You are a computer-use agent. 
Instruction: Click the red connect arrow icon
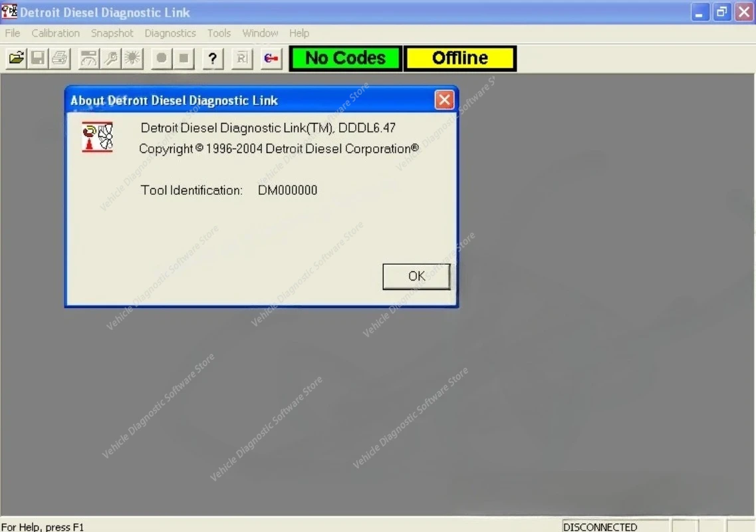click(x=271, y=59)
